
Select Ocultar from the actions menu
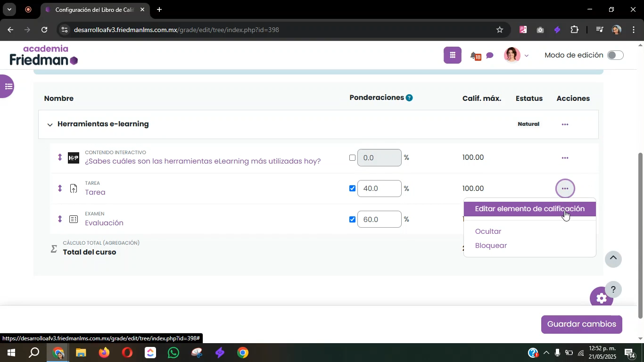(x=488, y=231)
